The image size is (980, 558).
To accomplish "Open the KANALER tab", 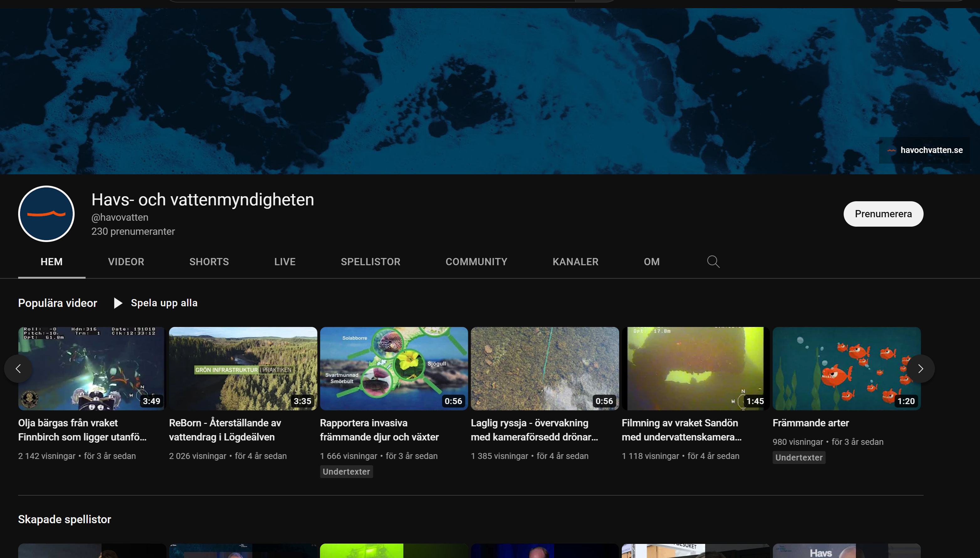I will pos(575,262).
